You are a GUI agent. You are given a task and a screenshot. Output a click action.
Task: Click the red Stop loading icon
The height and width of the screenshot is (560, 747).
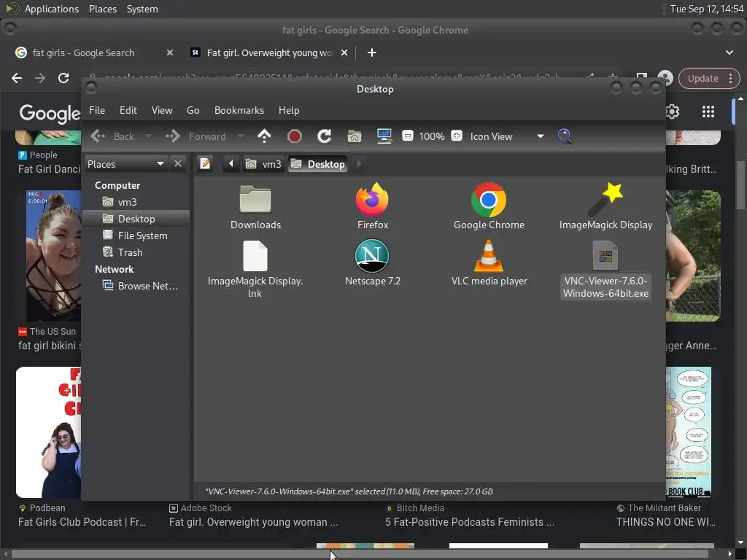(295, 136)
